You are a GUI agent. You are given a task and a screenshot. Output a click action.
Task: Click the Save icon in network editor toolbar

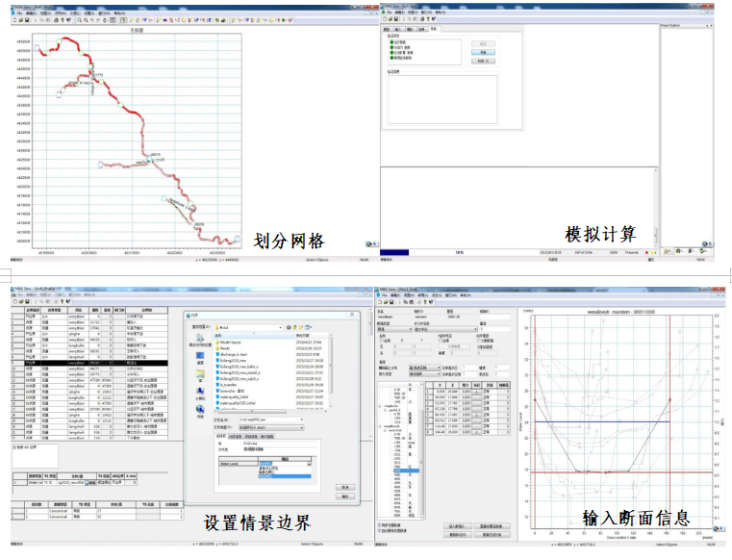[x=29, y=19]
